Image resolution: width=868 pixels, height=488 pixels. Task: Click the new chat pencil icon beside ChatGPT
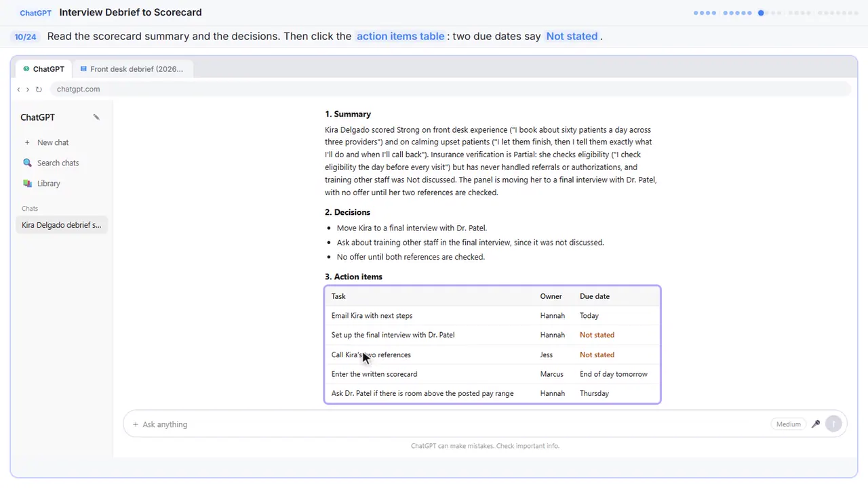(x=96, y=117)
